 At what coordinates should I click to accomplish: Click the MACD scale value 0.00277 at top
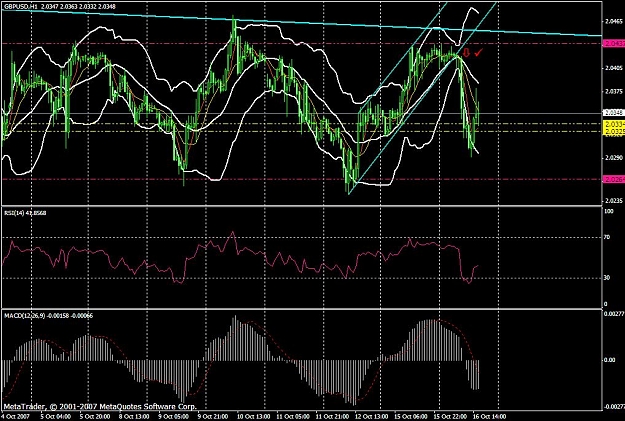coord(614,314)
